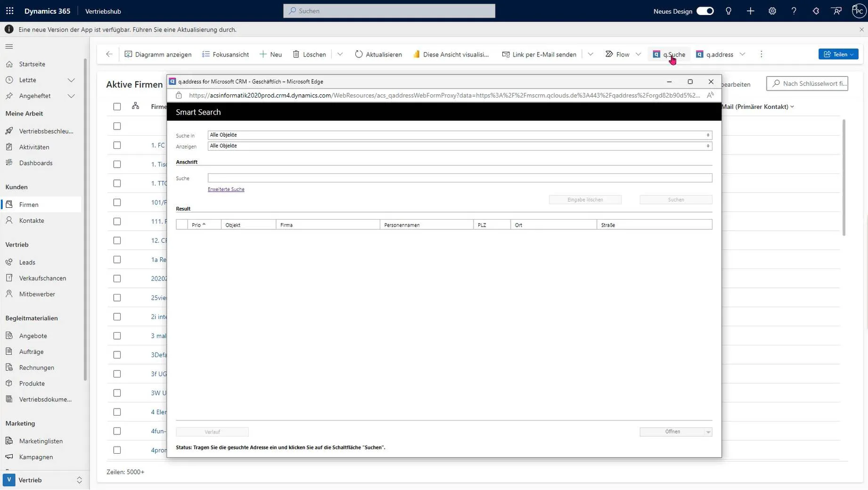868x490 pixels.
Task: Open more commands overflow (three dots)
Action: click(762, 54)
